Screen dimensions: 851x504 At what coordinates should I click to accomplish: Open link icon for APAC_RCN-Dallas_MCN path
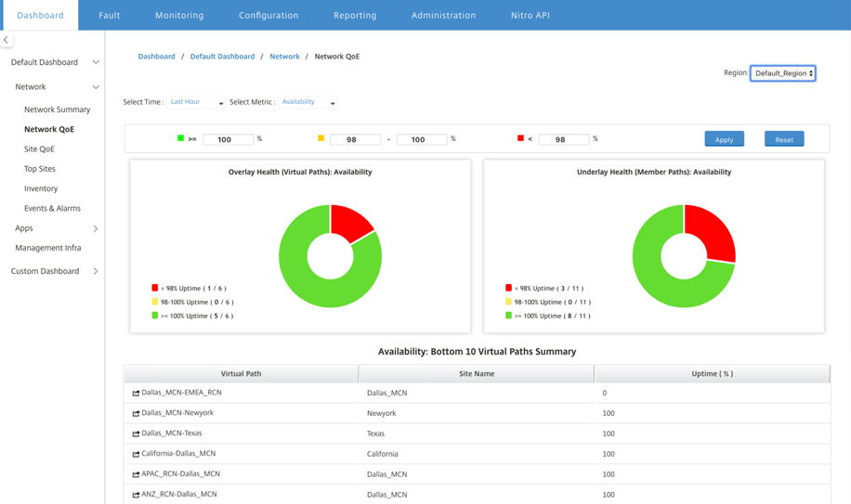click(136, 474)
